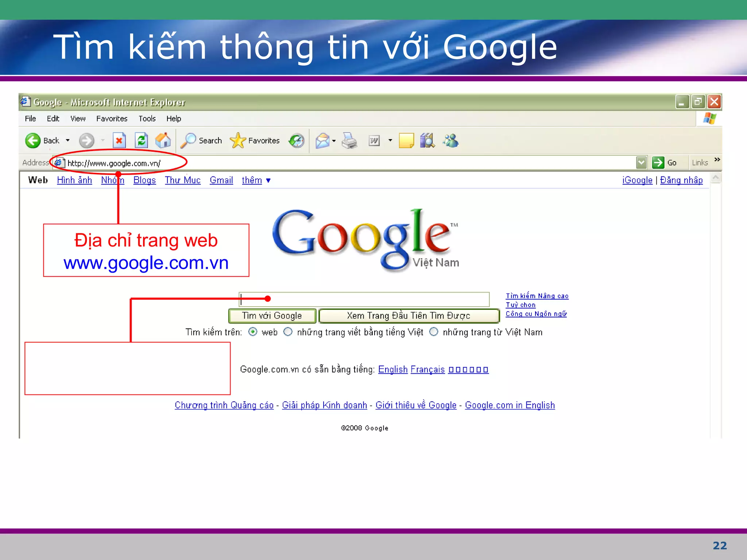Open the Gmail link
This screenshot has width=747, height=560.
221,180
